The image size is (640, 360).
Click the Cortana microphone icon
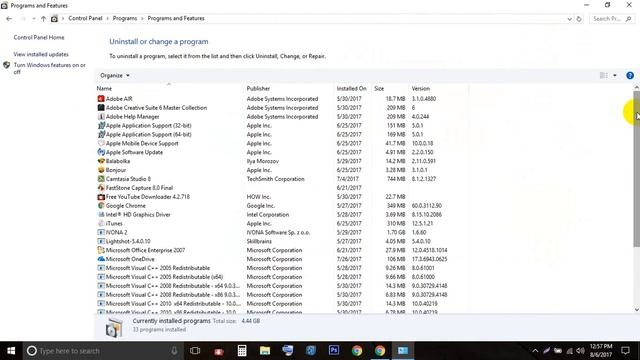[174, 351]
